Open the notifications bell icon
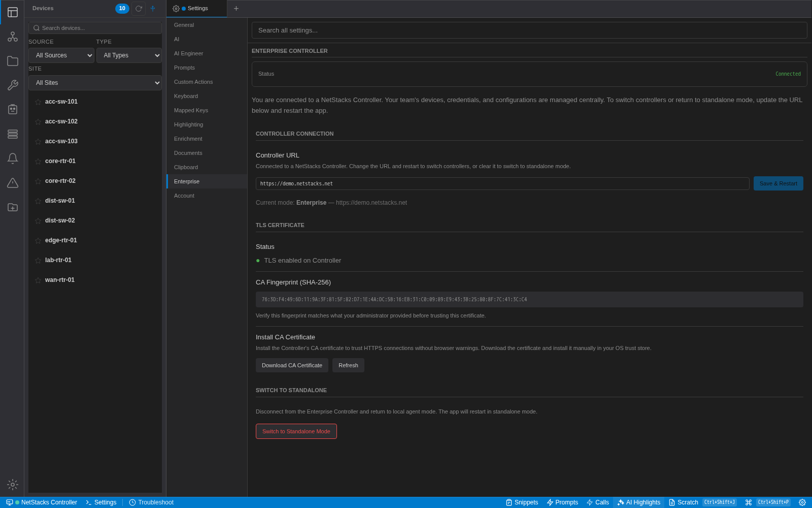Screen dimensions: 812x508 click(x=13, y=158)
